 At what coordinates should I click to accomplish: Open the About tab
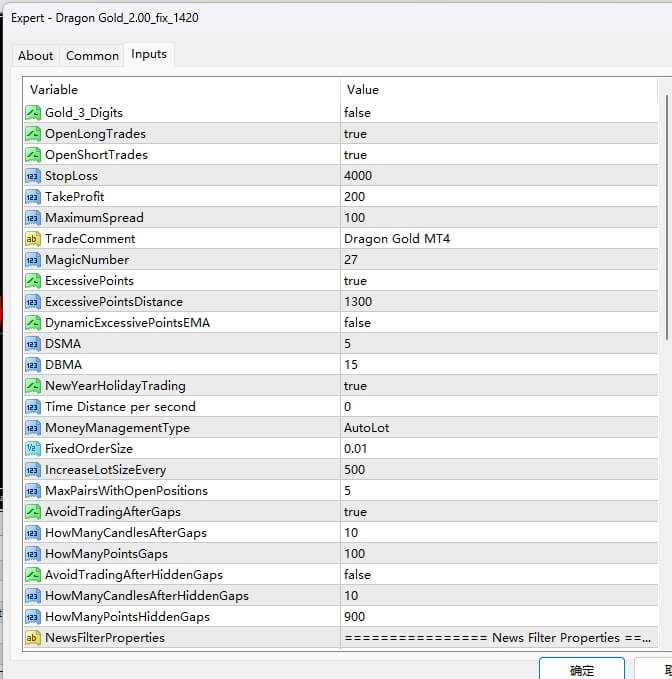[x=36, y=56]
